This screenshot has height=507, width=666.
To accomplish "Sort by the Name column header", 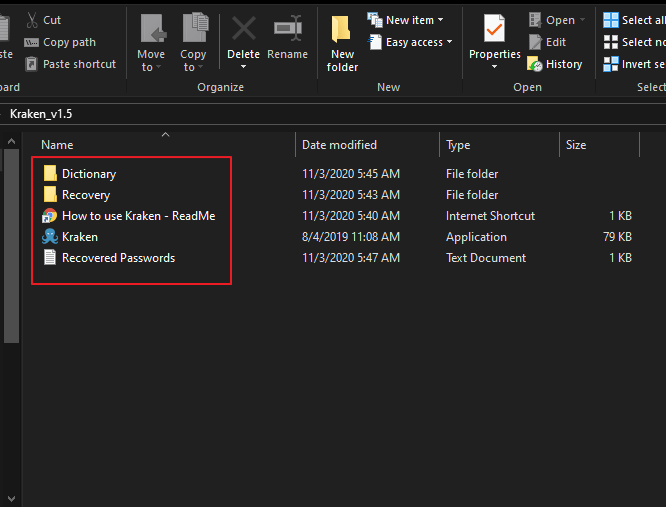I will point(57,145).
